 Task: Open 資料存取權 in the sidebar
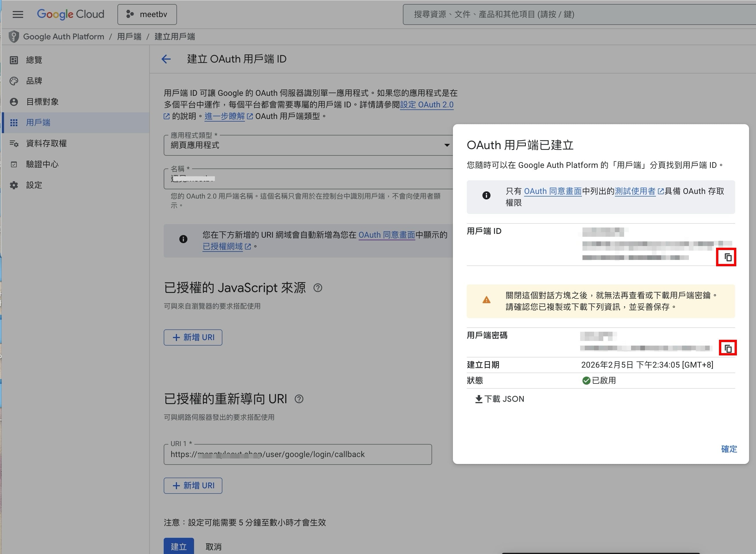[x=75, y=143]
